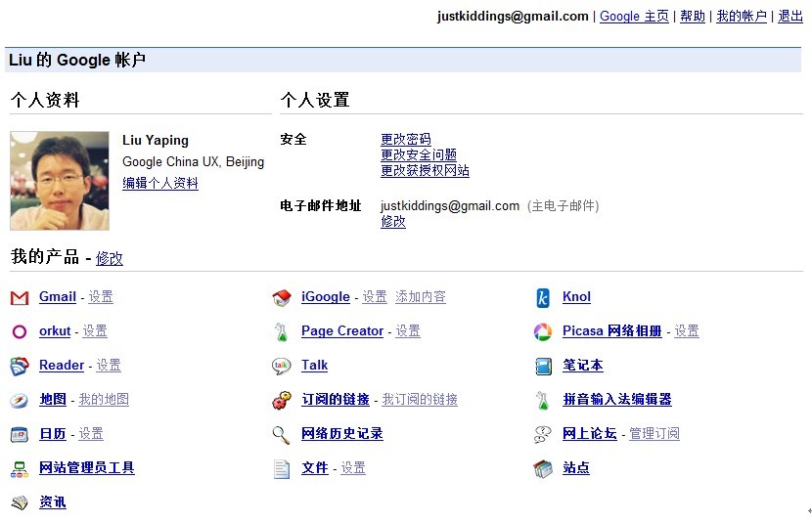812x523 pixels.
Task: Click the sites icon beside 站点
Action: click(x=543, y=468)
